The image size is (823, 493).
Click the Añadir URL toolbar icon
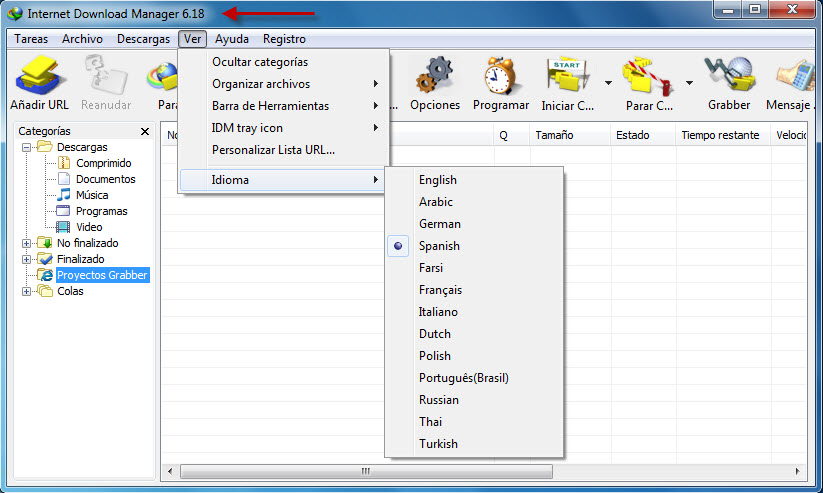click(41, 76)
